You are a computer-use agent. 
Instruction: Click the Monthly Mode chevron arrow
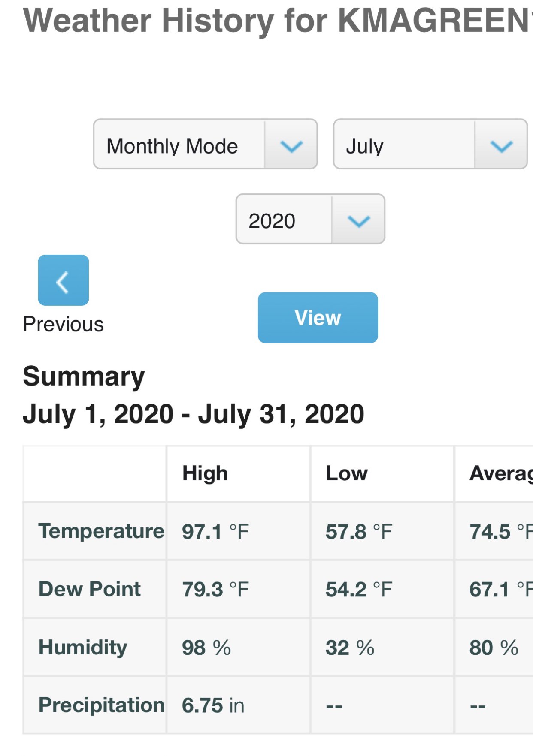click(x=291, y=146)
